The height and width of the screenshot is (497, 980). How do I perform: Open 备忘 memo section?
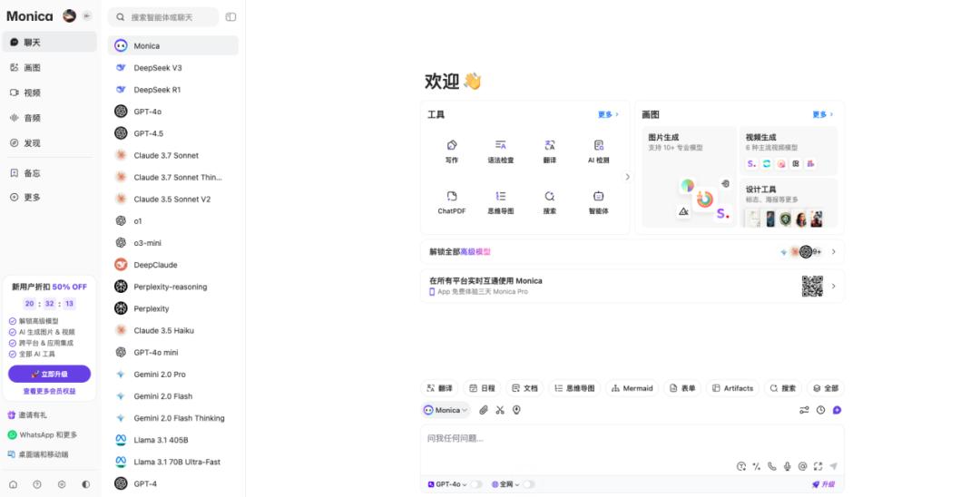[x=49, y=173]
